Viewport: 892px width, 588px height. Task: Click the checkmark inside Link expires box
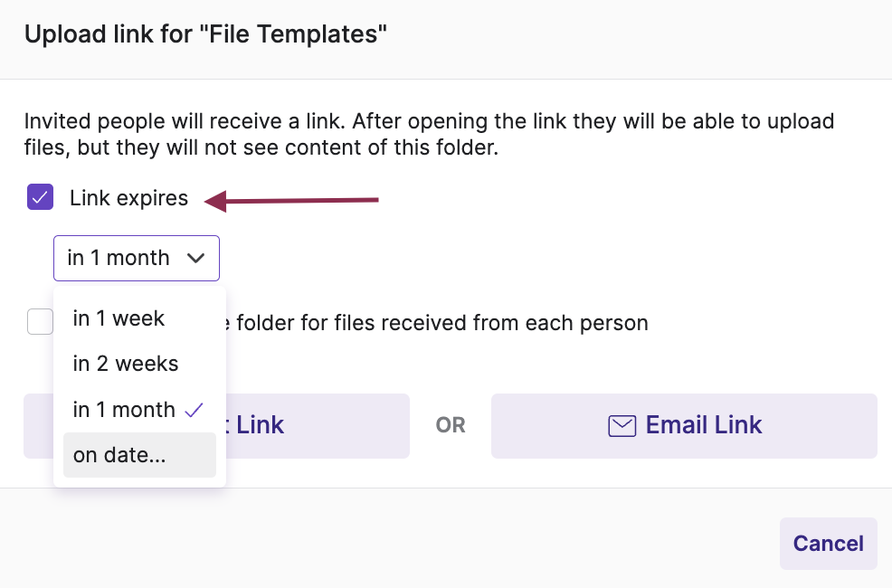click(x=41, y=197)
